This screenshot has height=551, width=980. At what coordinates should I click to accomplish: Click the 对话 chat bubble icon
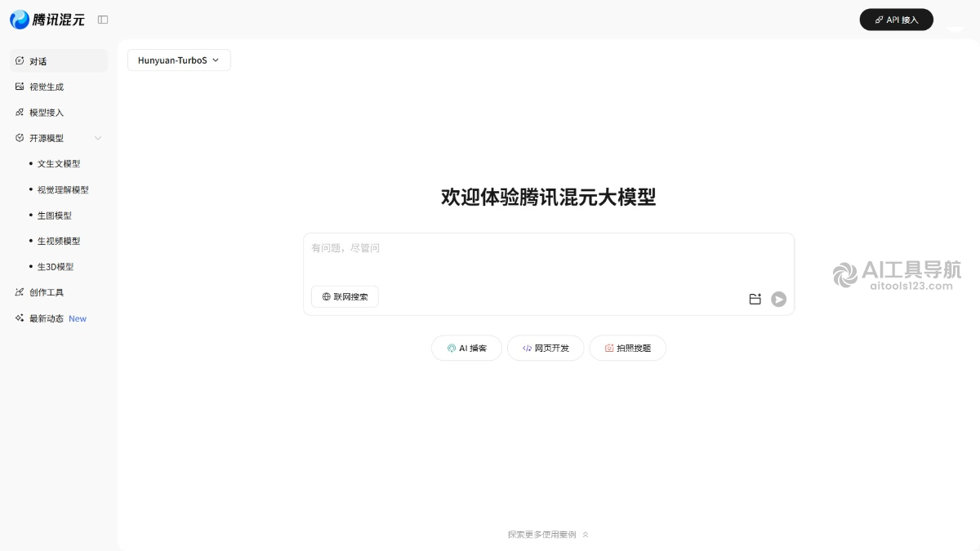(x=20, y=60)
